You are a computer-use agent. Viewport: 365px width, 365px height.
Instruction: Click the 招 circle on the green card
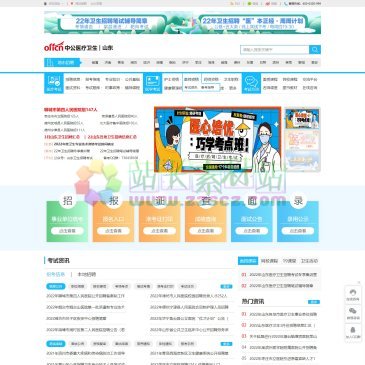pos(67,201)
